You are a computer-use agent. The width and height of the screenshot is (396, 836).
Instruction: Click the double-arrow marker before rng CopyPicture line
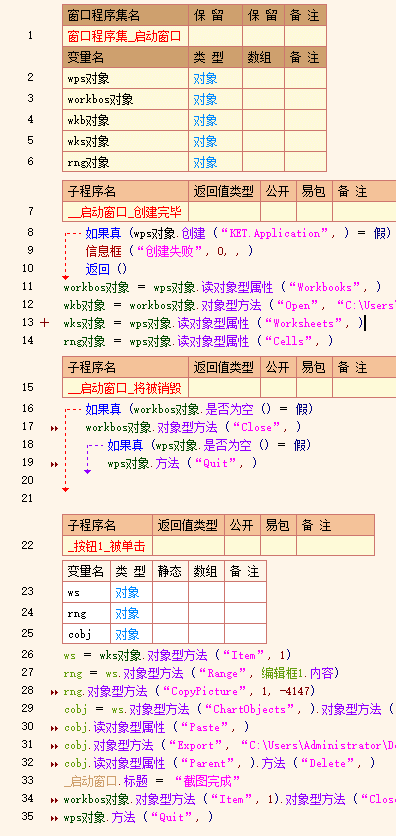pyautogui.click(x=54, y=692)
